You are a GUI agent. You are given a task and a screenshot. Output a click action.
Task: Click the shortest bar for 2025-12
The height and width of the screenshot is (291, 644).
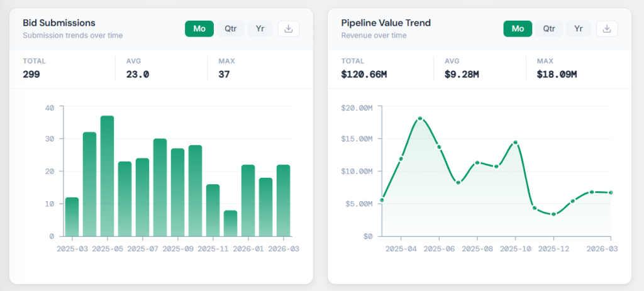click(x=230, y=223)
